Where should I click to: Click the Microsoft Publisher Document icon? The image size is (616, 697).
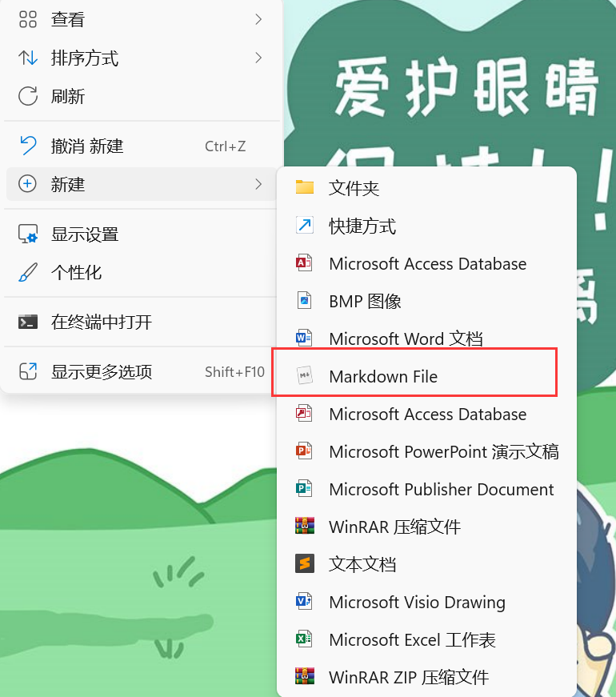click(305, 488)
